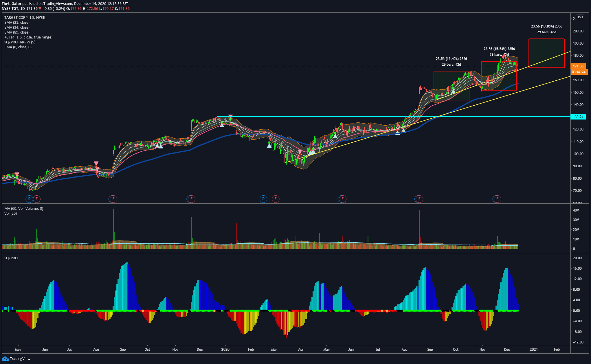Click the 23.56 (16.40%) 2356 measurement label

(x=451, y=59)
